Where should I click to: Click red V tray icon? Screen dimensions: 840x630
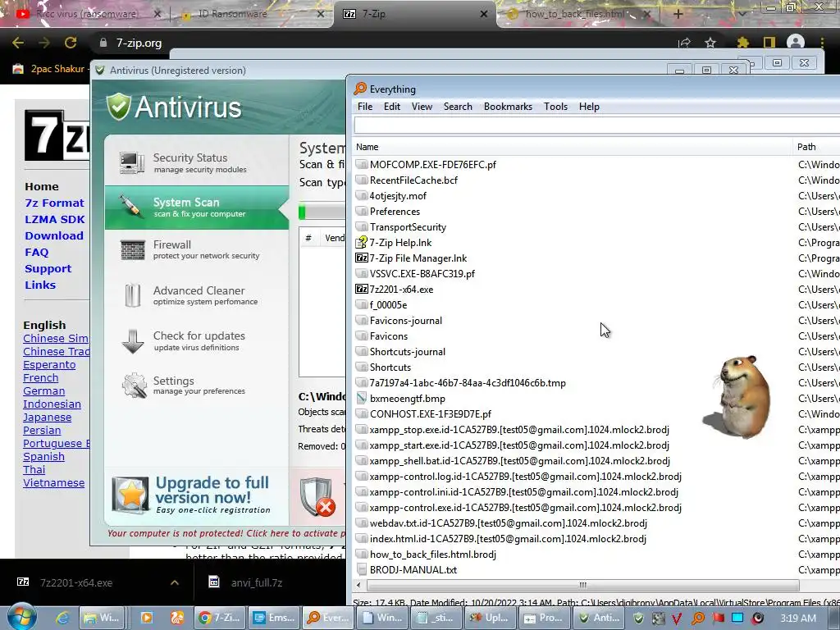click(x=677, y=619)
